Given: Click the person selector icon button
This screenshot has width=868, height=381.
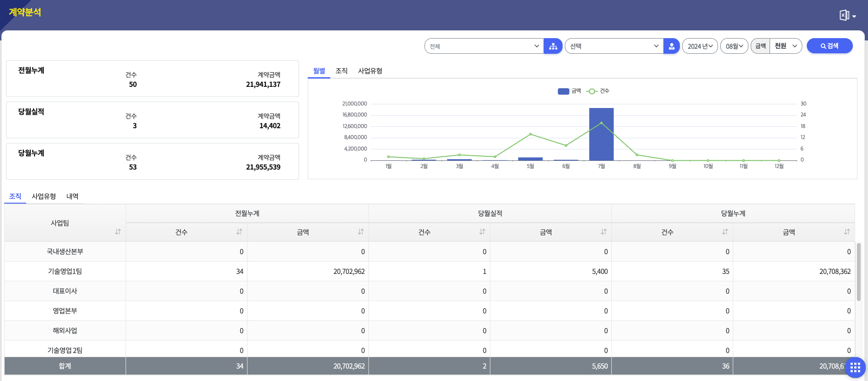Looking at the screenshot, I should click(672, 46).
